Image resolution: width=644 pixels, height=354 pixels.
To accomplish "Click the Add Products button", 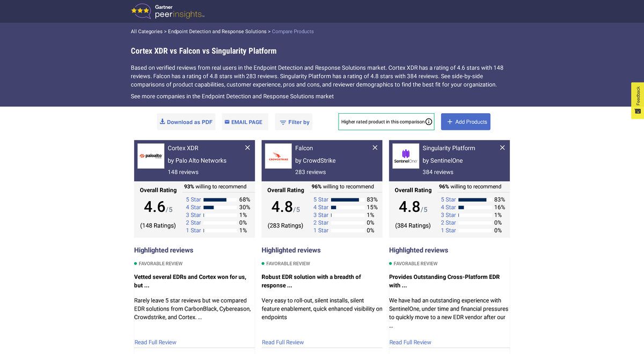I will (466, 122).
